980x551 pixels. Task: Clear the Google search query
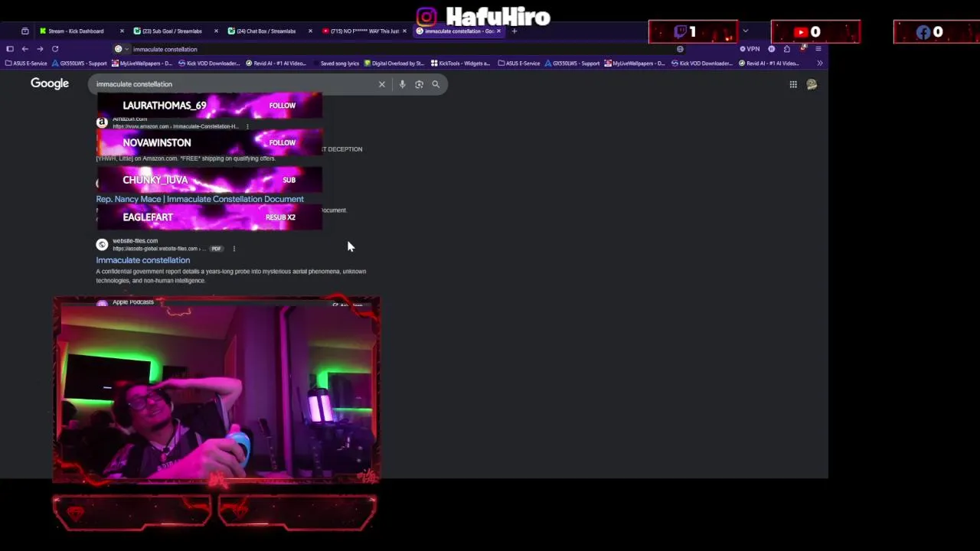coord(382,84)
